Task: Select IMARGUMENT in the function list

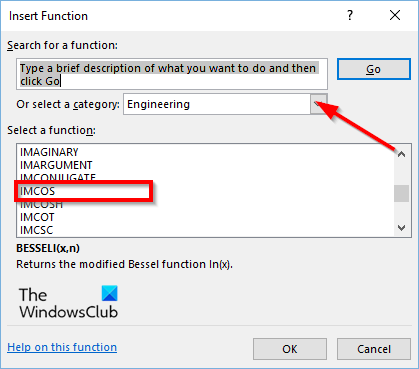Action: point(56,165)
